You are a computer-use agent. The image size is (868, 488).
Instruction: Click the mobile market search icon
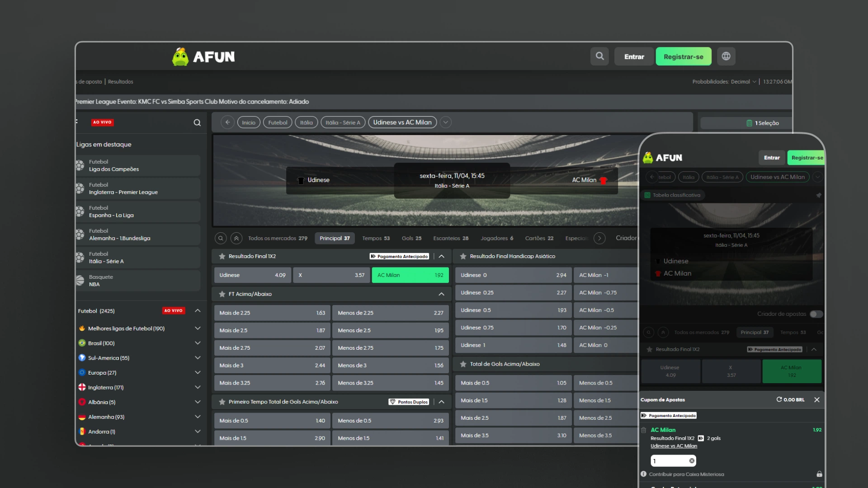point(648,333)
